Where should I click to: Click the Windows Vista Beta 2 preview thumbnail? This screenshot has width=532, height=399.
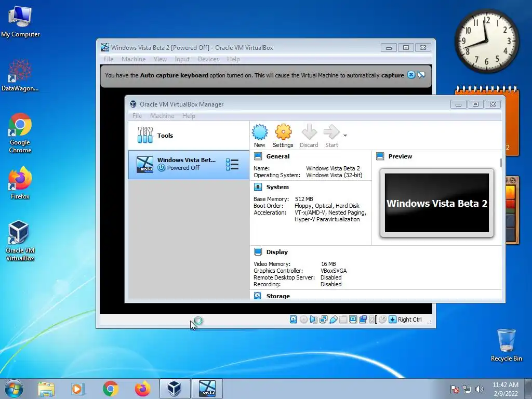436,203
